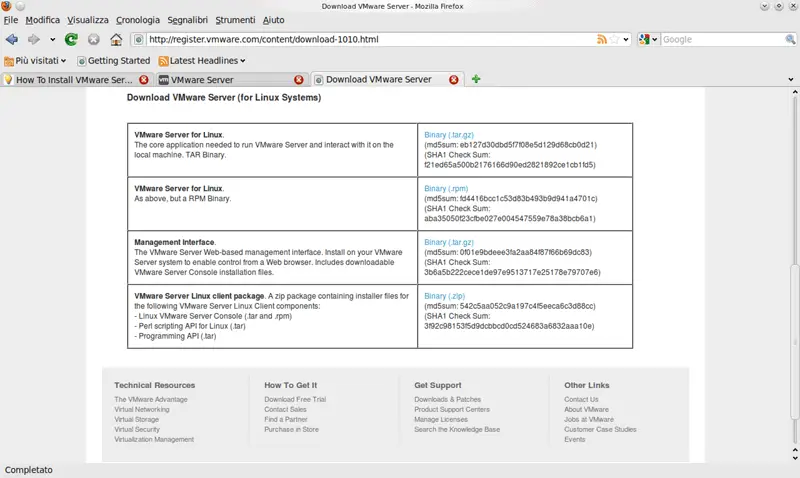Click the vertical scrollbar down arrow
This screenshot has width=800, height=478.
coord(794,458)
